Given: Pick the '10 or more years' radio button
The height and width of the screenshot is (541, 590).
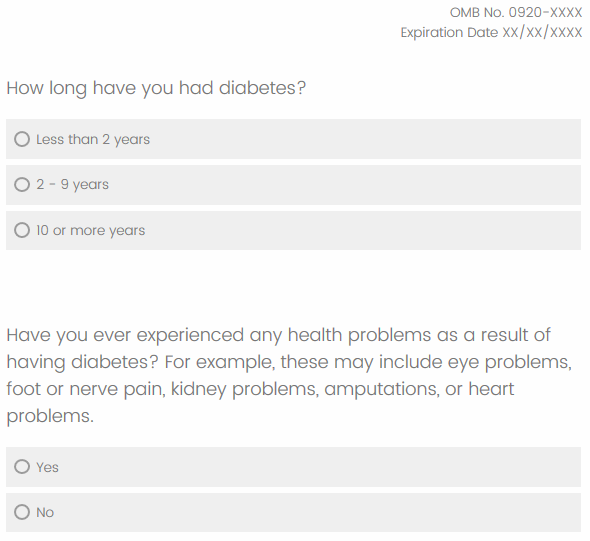Looking at the screenshot, I should tap(22, 230).
